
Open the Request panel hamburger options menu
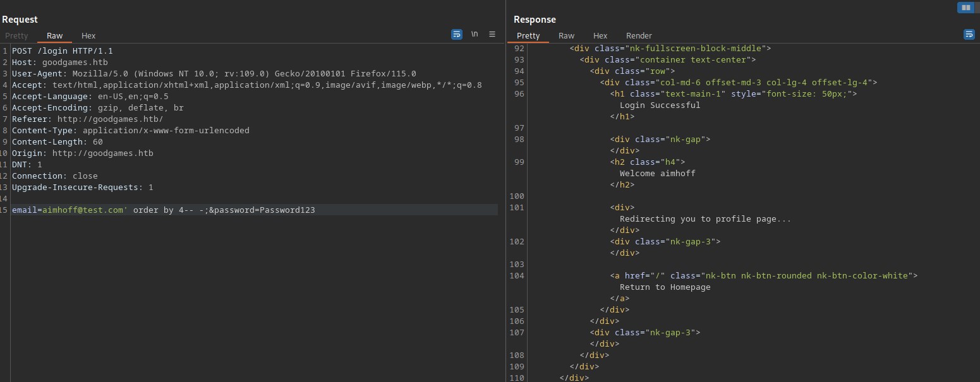492,35
